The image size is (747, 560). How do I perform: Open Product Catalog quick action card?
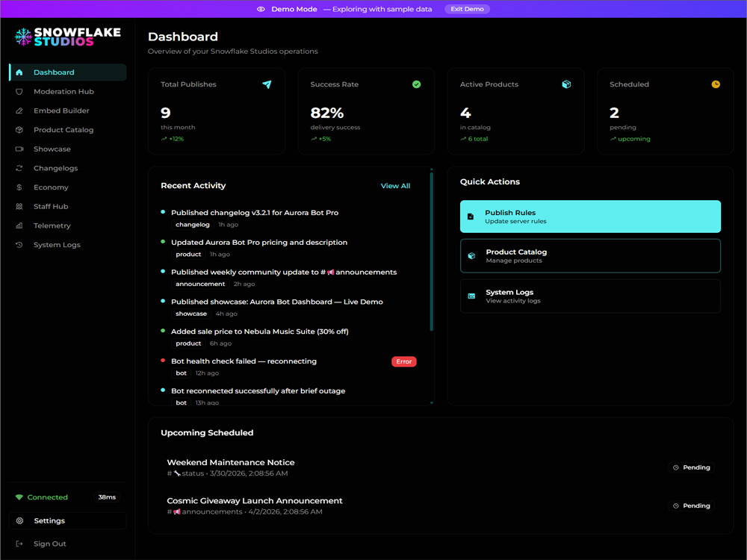coord(590,255)
